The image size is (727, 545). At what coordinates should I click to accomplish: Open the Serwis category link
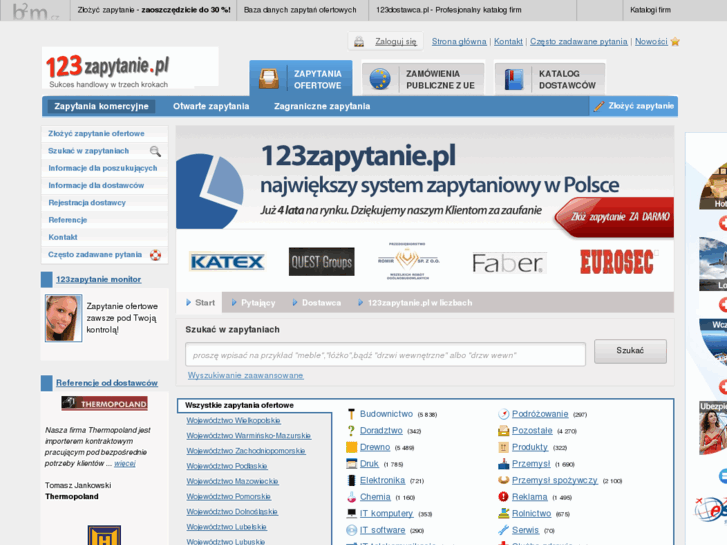525,530
